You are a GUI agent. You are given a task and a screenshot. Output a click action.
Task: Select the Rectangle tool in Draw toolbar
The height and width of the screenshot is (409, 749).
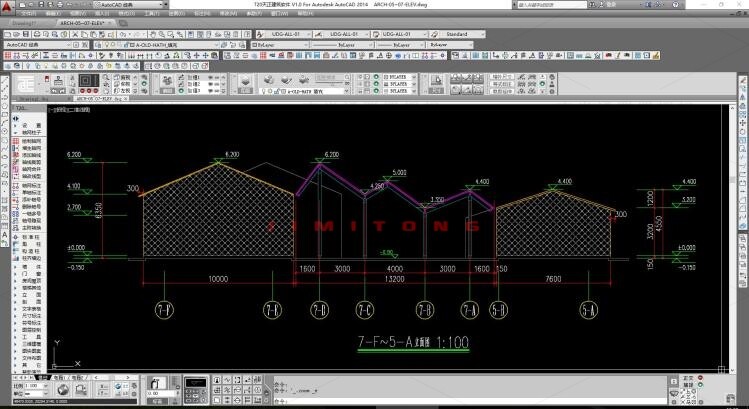coord(5,115)
